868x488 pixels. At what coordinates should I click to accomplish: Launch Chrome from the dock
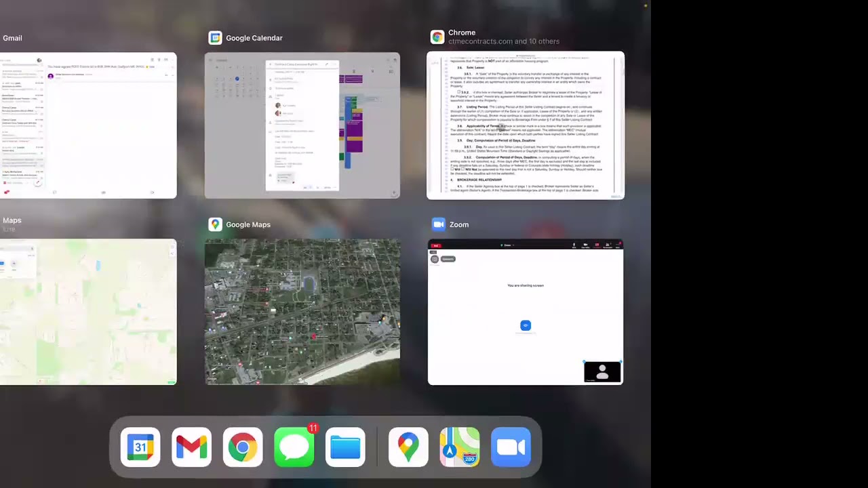(243, 447)
